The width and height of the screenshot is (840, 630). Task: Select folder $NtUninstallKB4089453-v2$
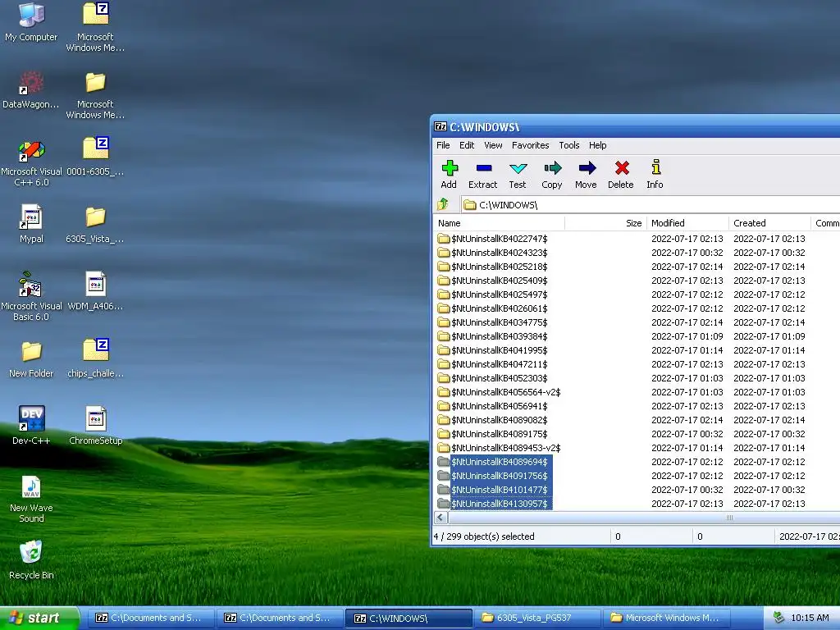pyautogui.click(x=499, y=447)
